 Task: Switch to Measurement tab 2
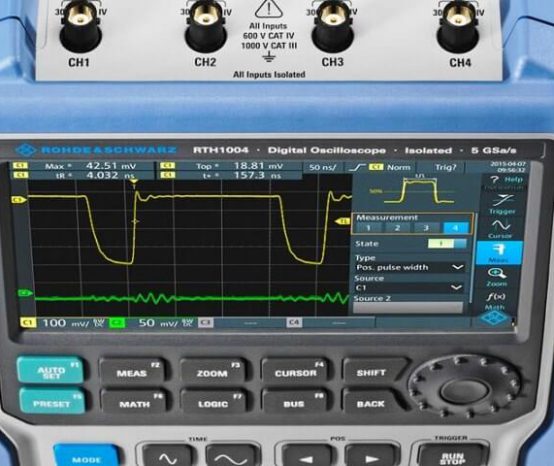pyautogui.click(x=397, y=228)
